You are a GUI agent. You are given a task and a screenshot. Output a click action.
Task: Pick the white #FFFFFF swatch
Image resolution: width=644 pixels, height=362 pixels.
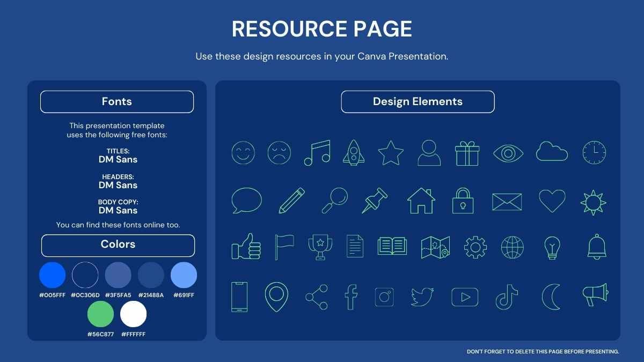click(133, 314)
